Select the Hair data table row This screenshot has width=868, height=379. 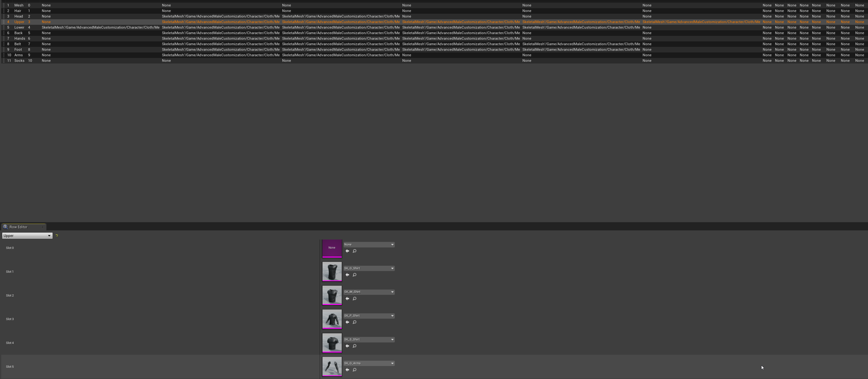tap(18, 11)
